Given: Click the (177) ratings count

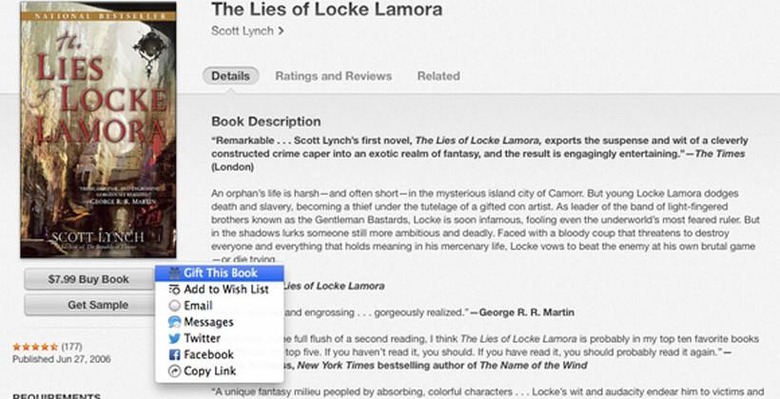Looking at the screenshot, I should pos(72,347).
